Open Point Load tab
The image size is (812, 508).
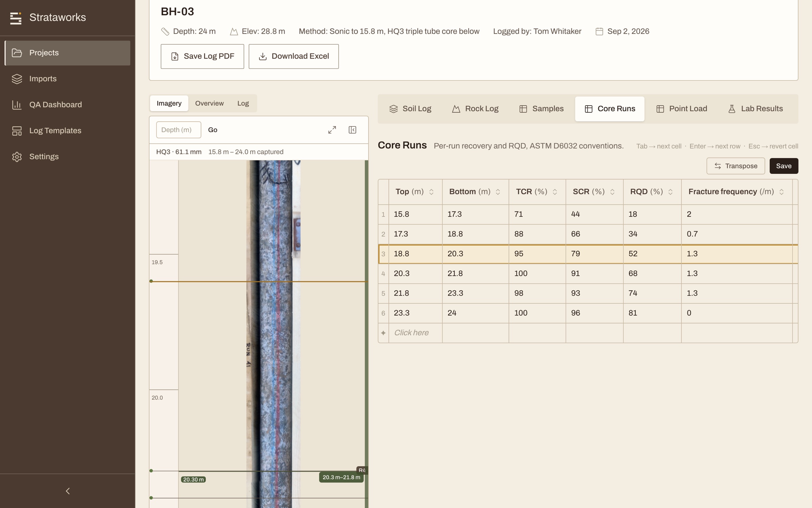click(x=681, y=109)
